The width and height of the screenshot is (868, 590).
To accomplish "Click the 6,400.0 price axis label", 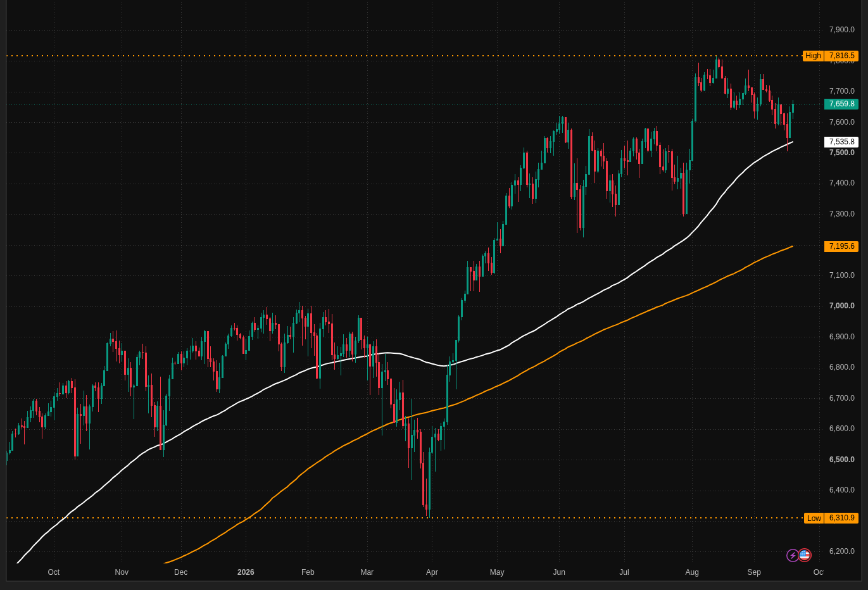I will coord(841,490).
